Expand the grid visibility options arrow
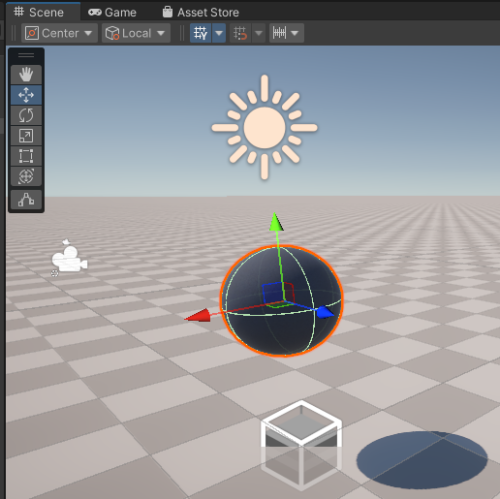500x499 pixels. [219, 33]
